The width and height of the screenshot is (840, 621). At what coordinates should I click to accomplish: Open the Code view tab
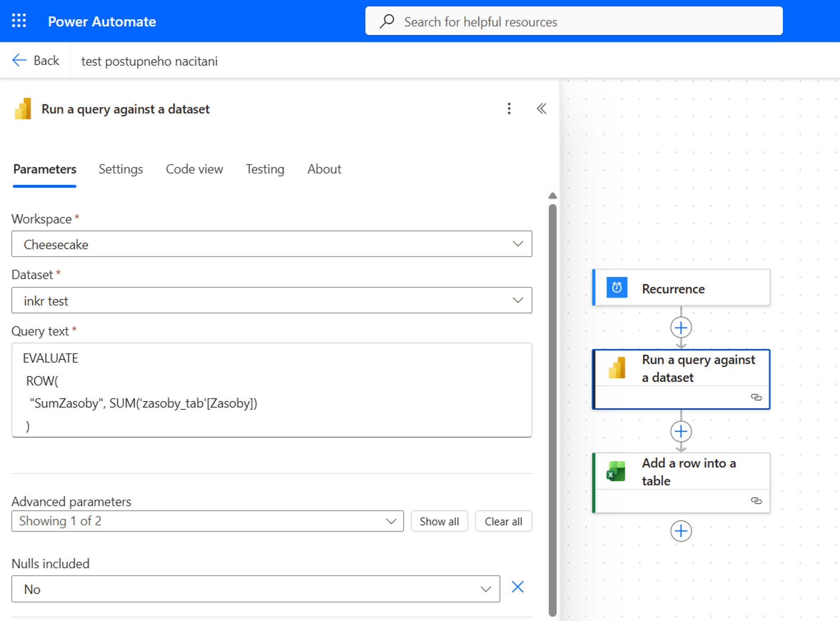click(x=194, y=169)
